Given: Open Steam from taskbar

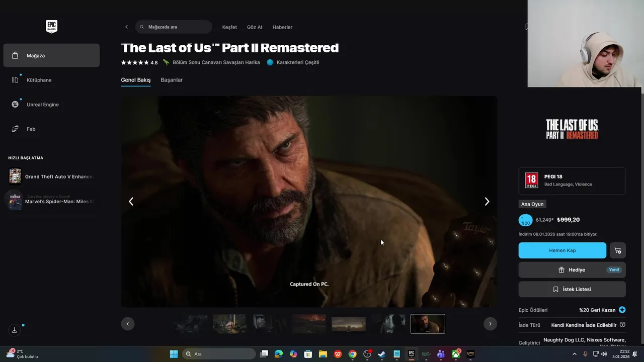Looking at the screenshot, I should coord(382,354).
